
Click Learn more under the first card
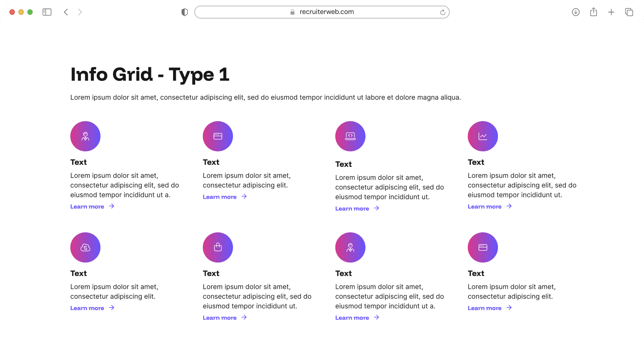point(87,206)
